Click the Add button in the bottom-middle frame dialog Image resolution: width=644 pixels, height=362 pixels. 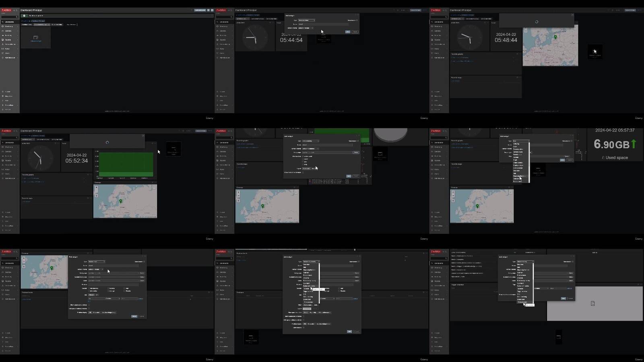click(349, 331)
